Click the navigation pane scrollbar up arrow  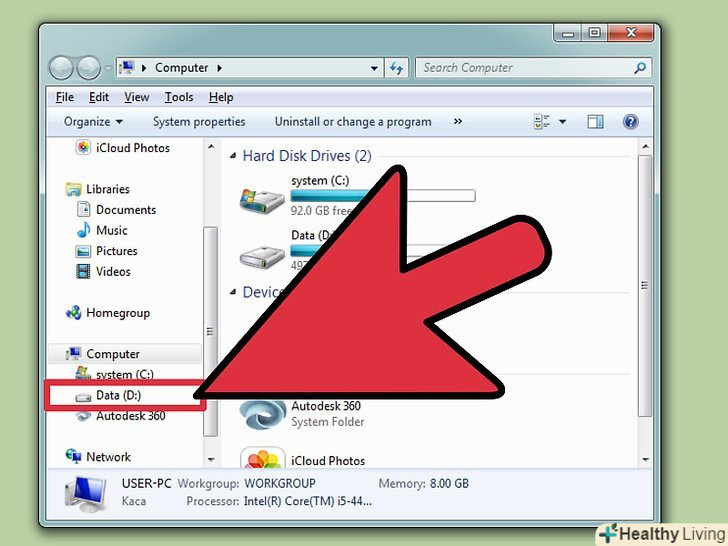211,147
